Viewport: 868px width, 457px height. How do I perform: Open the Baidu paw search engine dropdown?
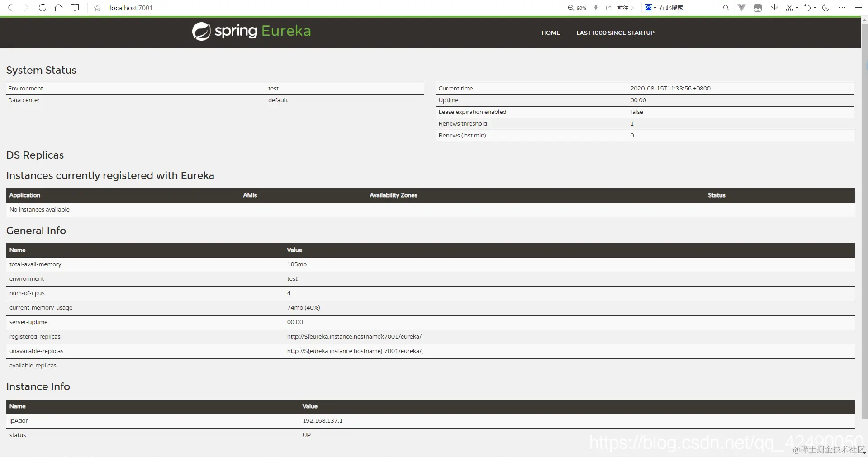(x=650, y=8)
